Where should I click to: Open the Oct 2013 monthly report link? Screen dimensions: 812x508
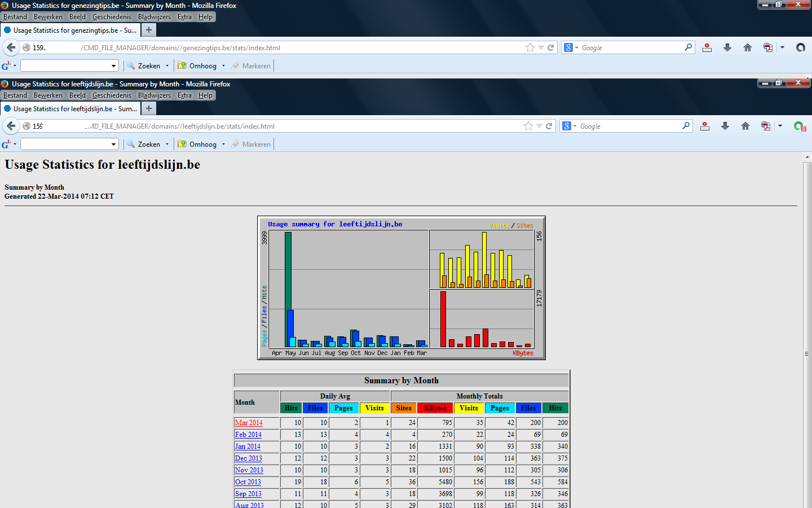(x=248, y=482)
